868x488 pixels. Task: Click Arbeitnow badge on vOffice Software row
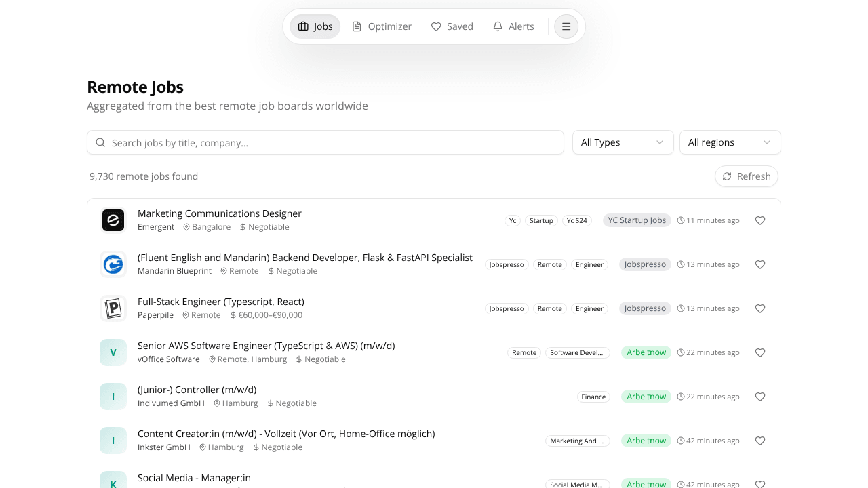(646, 352)
